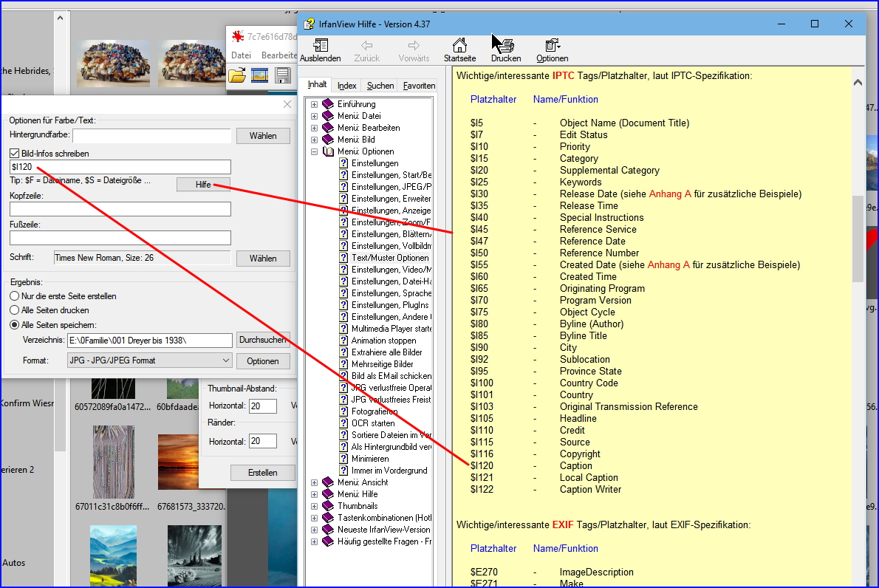Click the Verzeichnis path field
Viewport: 879px width, 588px height.
pyautogui.click(x=150, y=341)
